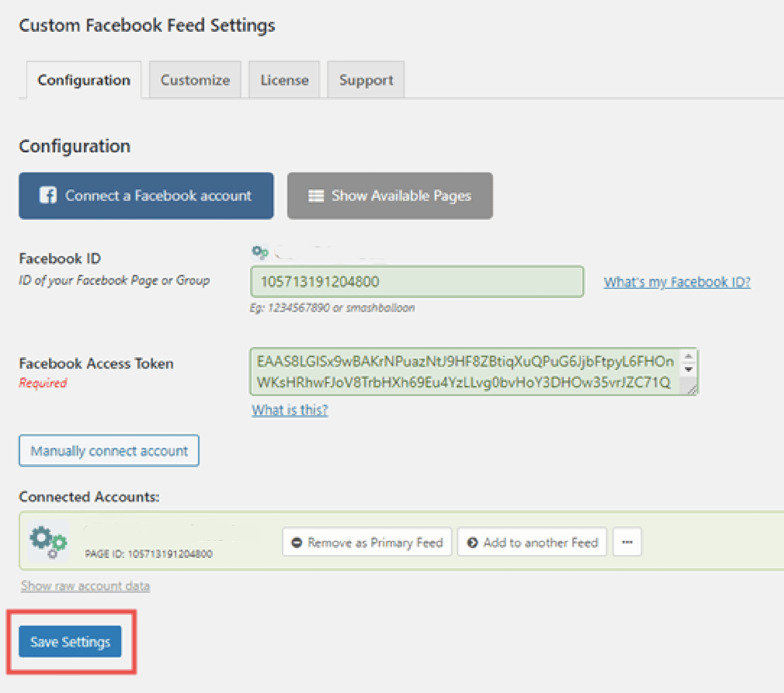The width and height of the screenshot is (784, 693).
Task: Click the minus icon on Remove as Primary Feed
Action: 297,542
